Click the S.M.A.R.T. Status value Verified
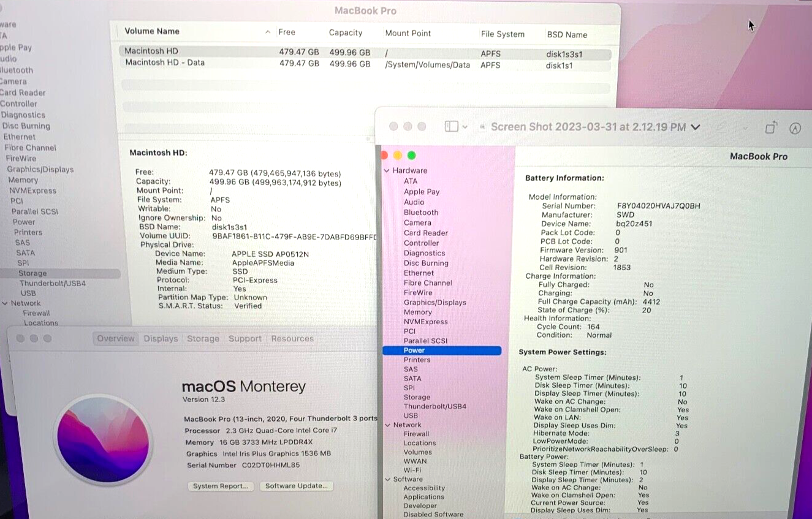812x519 pixels. click(x=248, y=306)
